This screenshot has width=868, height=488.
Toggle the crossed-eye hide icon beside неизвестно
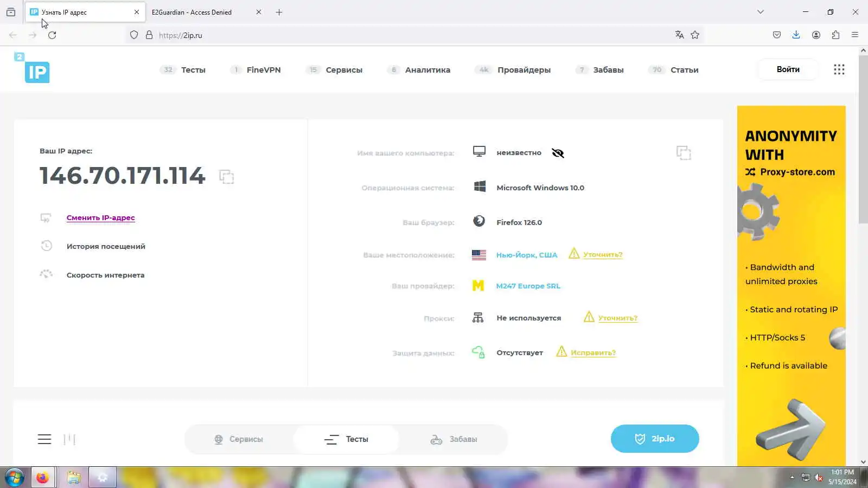coord(558,153)
